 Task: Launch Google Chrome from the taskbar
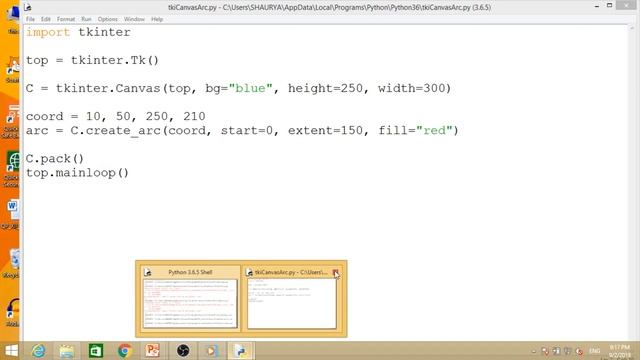124,351
